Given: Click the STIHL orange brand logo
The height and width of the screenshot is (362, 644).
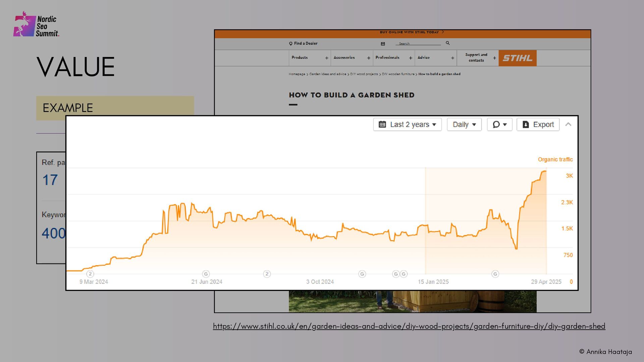Looking at the screenshot, I should (517, 58).
